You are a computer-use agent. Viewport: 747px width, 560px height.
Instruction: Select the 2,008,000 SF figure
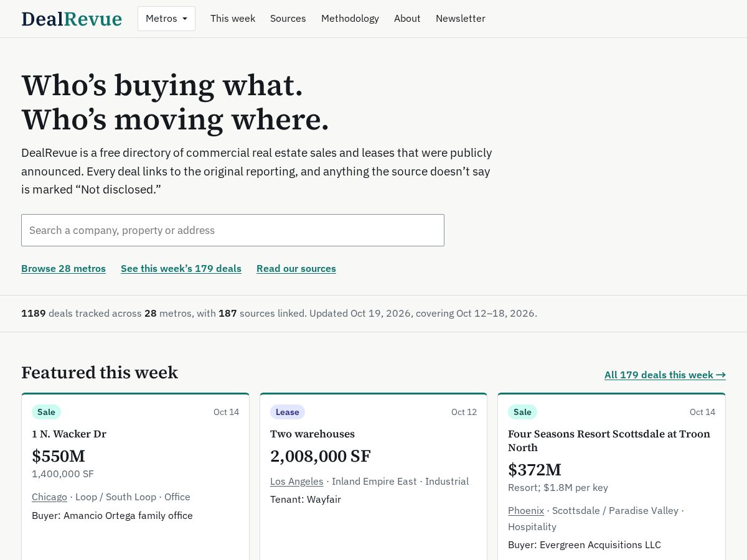[x=321, y=456]
